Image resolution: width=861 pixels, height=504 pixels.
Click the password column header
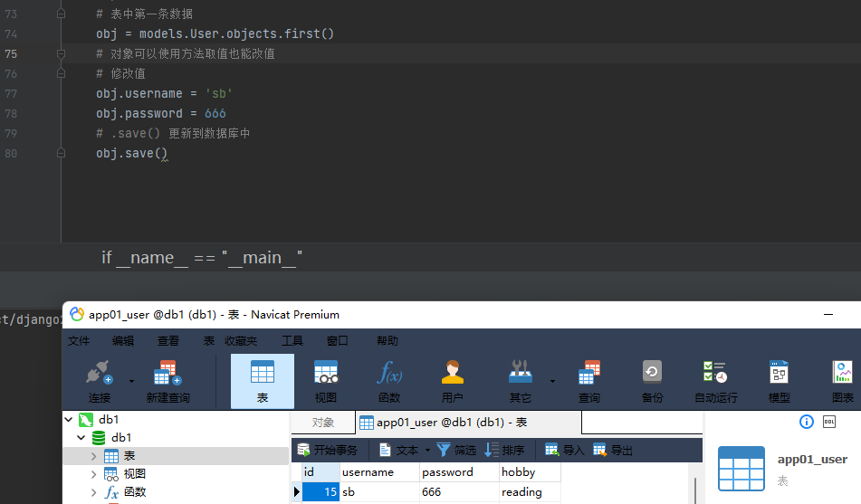click(x=459, y=472)
